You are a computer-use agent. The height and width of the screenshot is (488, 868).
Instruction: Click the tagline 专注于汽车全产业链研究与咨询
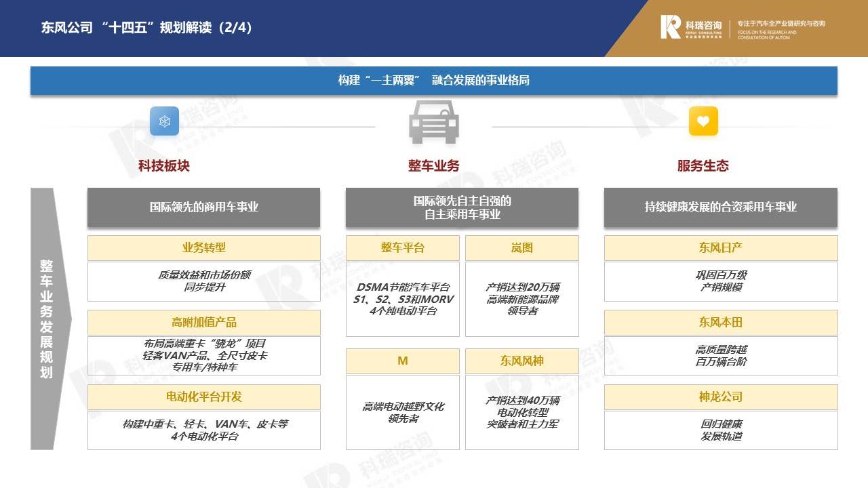click(781, 24)
